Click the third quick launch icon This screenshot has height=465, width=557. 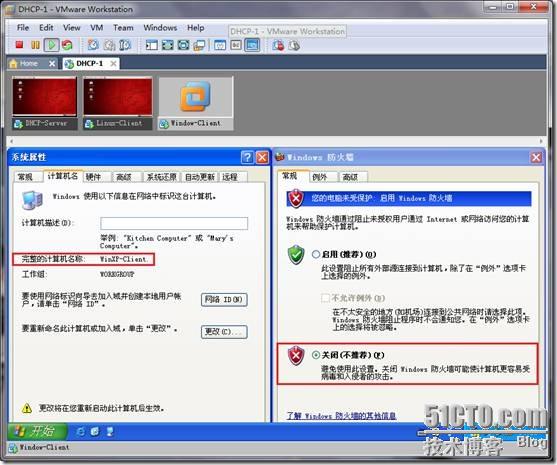[110, 432]
